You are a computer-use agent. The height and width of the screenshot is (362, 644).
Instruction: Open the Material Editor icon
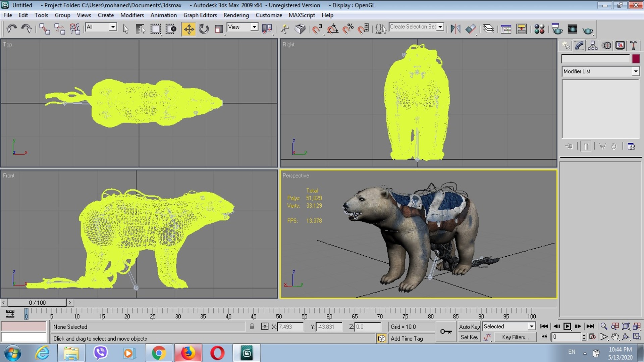[539, 29]
